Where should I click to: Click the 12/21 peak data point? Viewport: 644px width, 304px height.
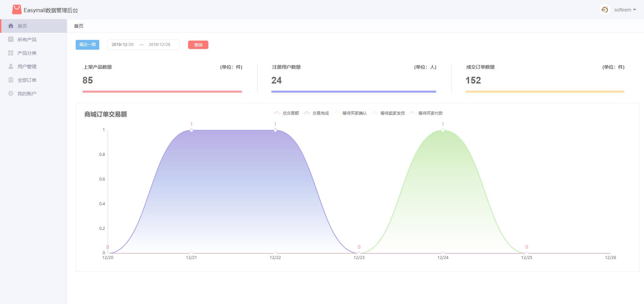[191, 130]
